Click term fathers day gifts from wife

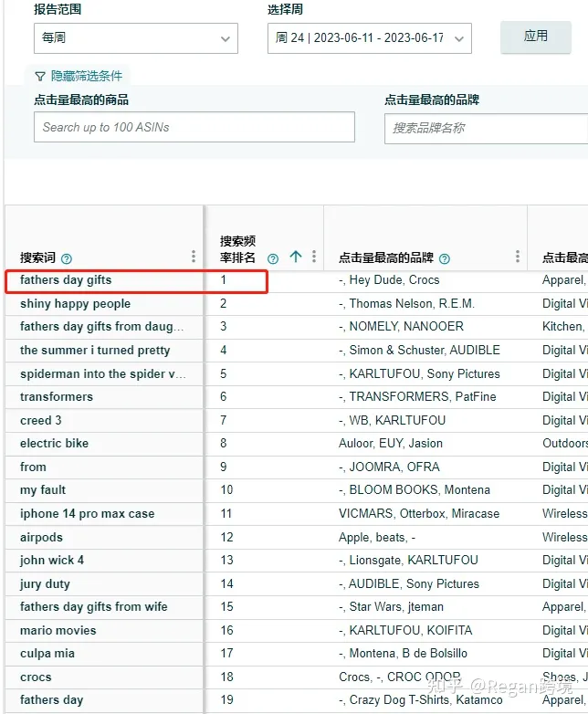click(93, 606)
